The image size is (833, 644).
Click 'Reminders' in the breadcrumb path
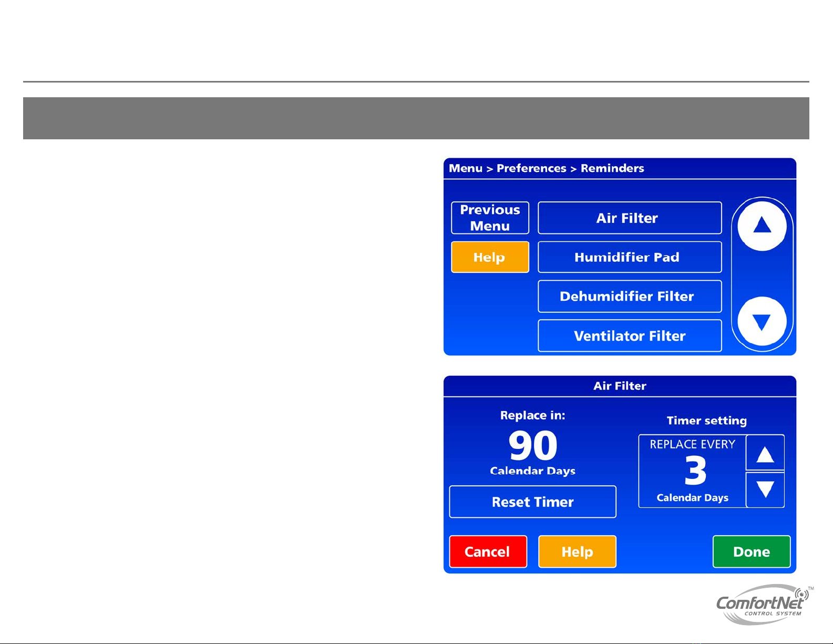612,168
